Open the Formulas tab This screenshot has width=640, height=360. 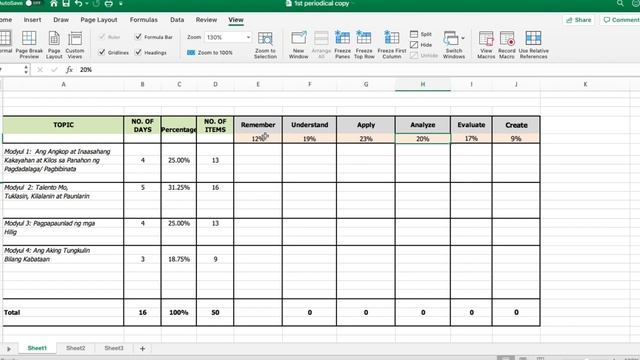(144, 20)
